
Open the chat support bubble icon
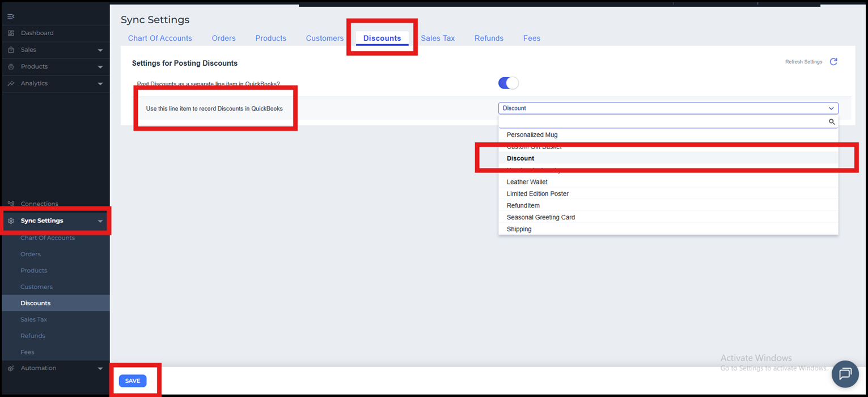coord(845,374)
